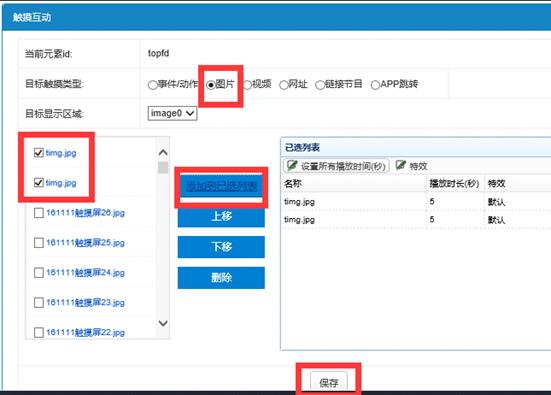Screen dimensions: 551x395
Task: Select the 图片 radio option
Action: point(211,85)
